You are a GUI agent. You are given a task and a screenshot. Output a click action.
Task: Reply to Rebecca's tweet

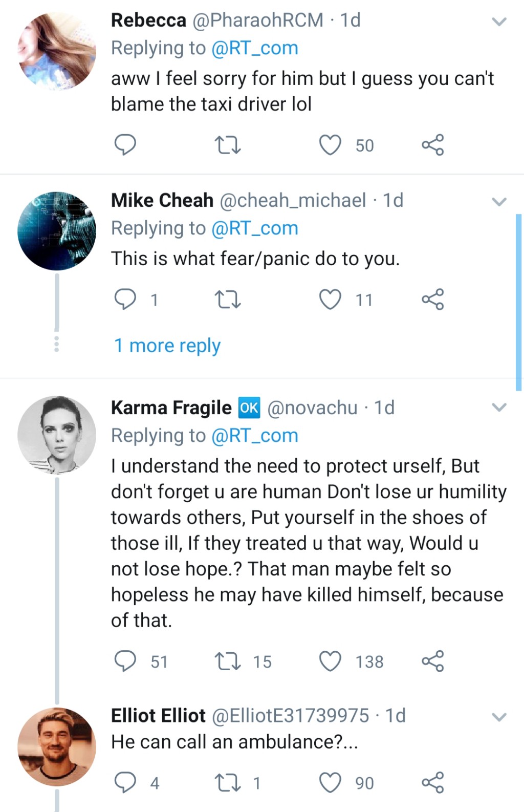[x=125, y=145]
